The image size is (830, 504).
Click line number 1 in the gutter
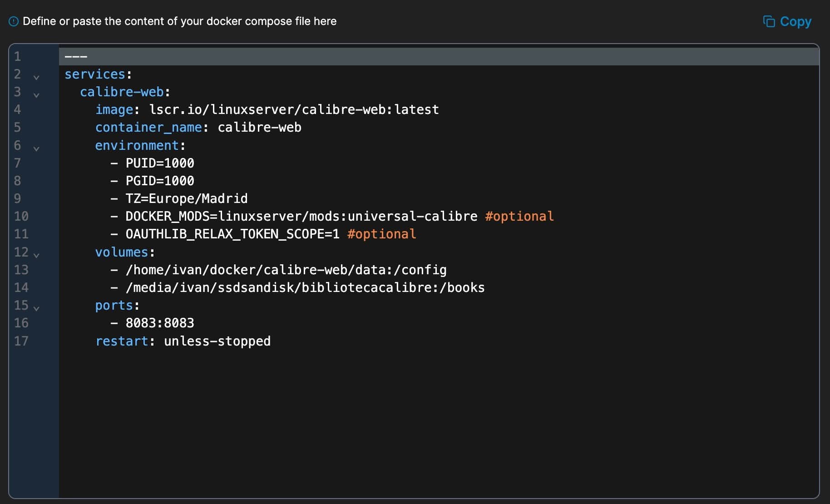coord(17,57)
